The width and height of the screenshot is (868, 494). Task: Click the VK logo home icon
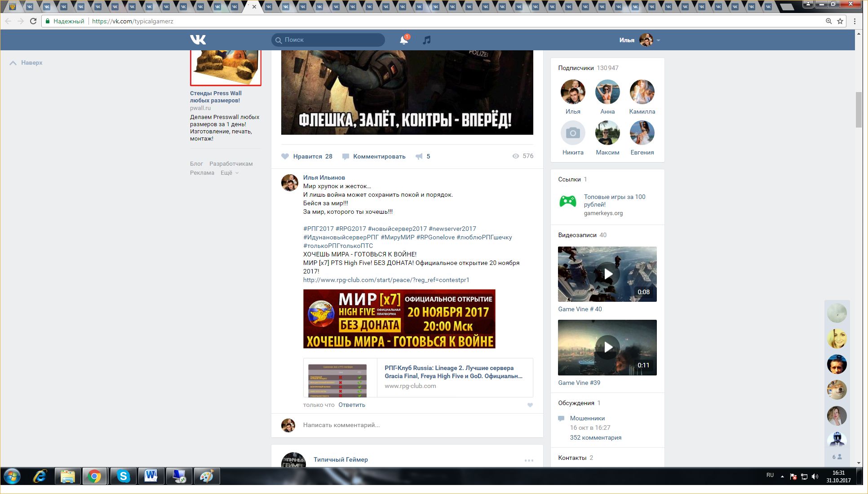[x=198, y=40]
